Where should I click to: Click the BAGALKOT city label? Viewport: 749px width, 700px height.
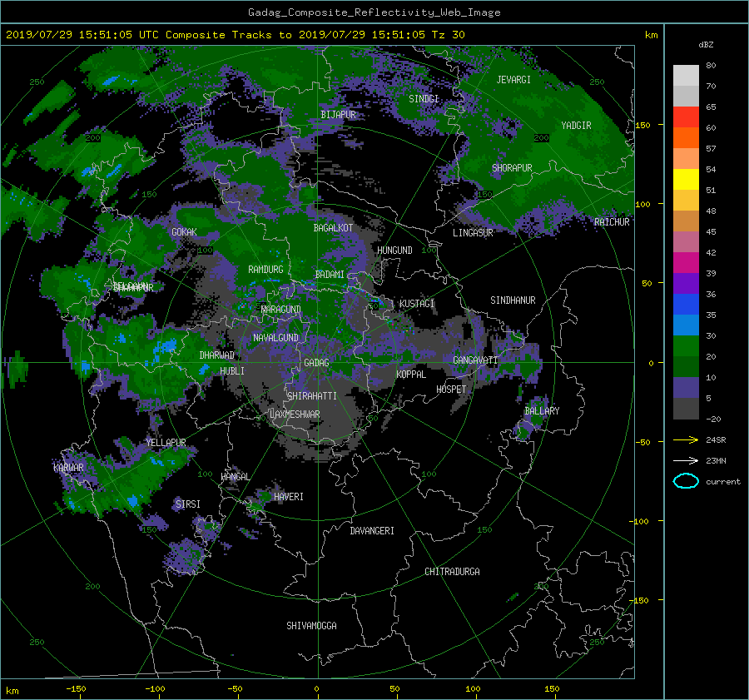(x=333, y=228)
